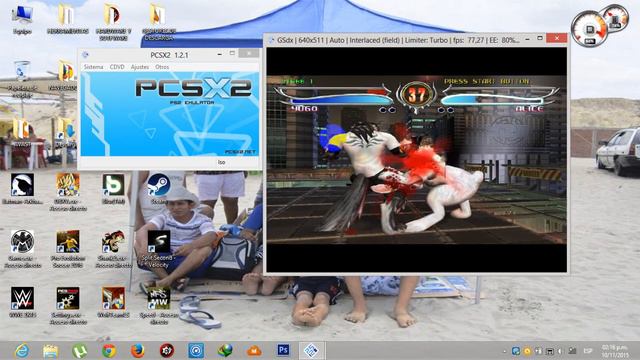Click the large CPU meter gadget dial
The width and height of the screenshot is (640, 360).
pyautogui.click(x=589, y=29)
